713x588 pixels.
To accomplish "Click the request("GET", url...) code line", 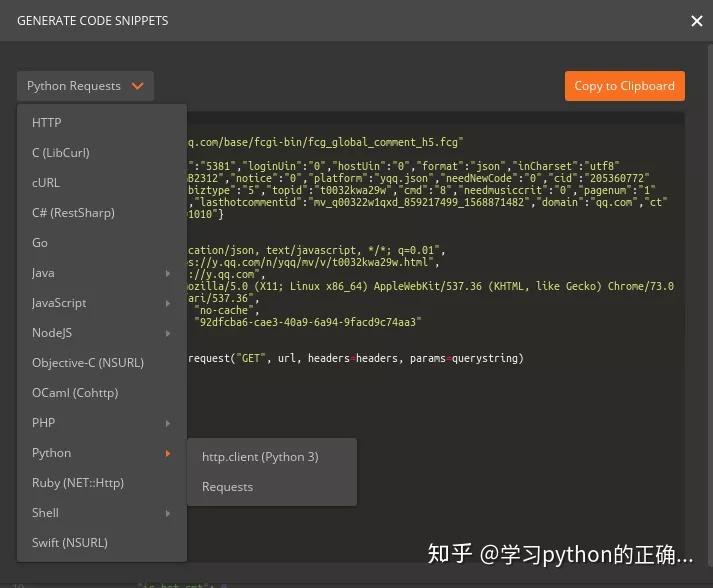I will click(356, 358).
